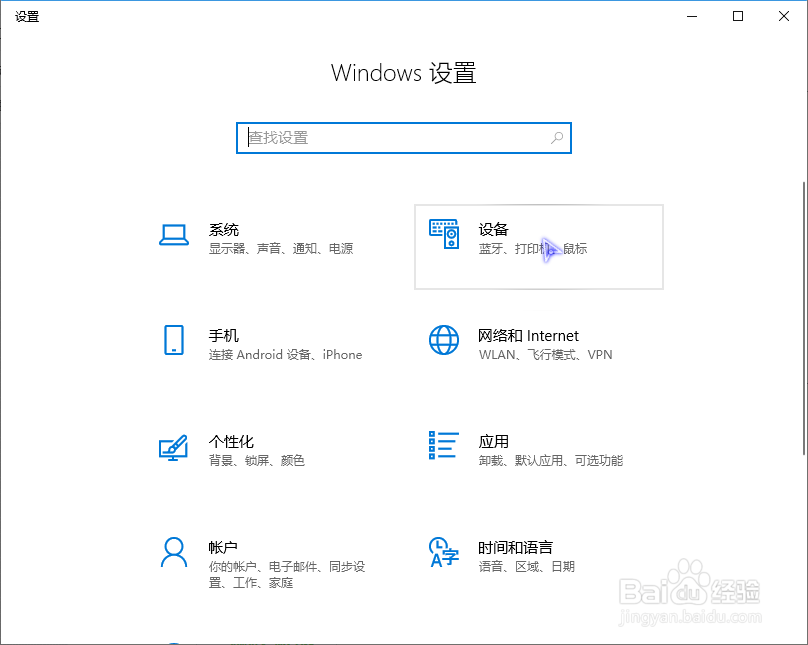This screenshot has height=645, width=808.
Task: Close the 设置 window
Action: tap(784, 16)
